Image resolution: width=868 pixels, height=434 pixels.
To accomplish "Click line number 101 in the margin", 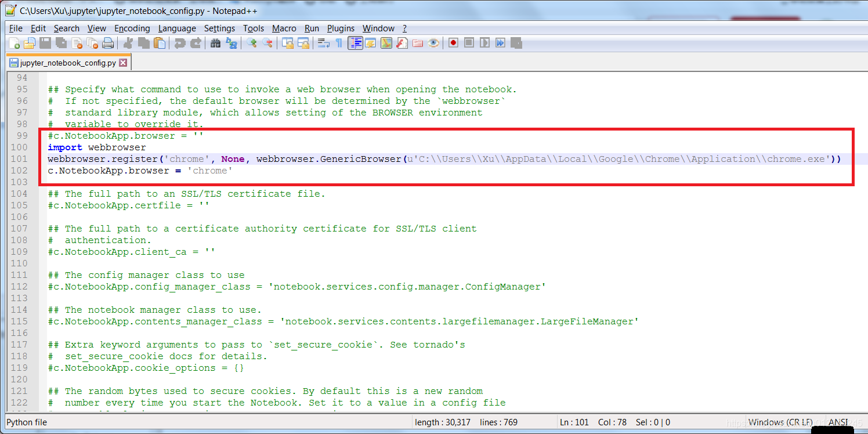I will coord(19,158).
